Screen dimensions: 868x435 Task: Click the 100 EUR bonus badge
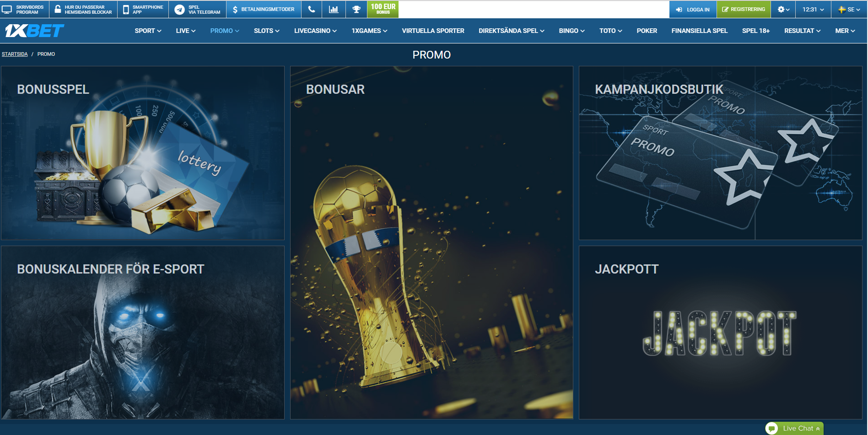pos(383,9)
